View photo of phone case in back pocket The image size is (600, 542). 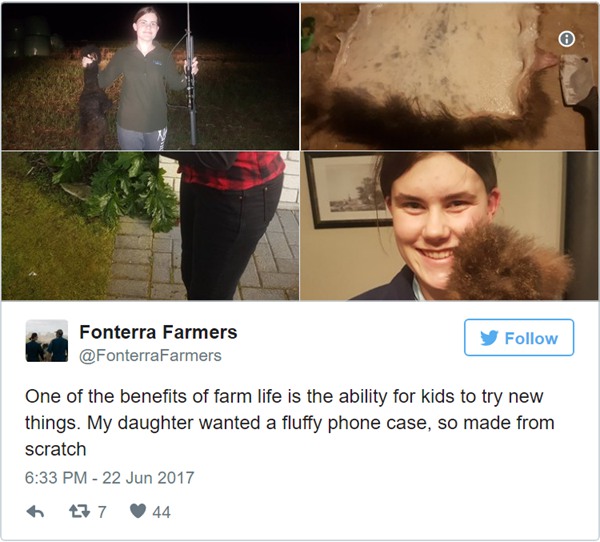150,226
